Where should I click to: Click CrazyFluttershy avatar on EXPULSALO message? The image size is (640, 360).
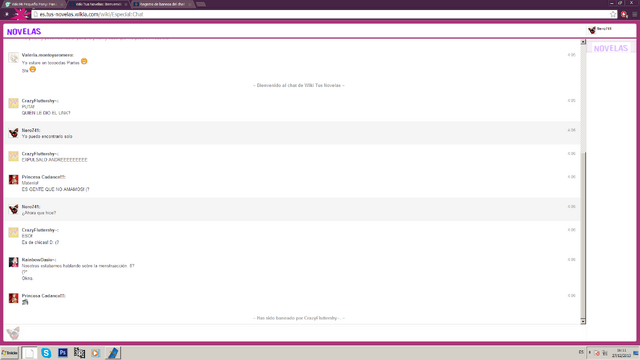(x=13, y=156)
